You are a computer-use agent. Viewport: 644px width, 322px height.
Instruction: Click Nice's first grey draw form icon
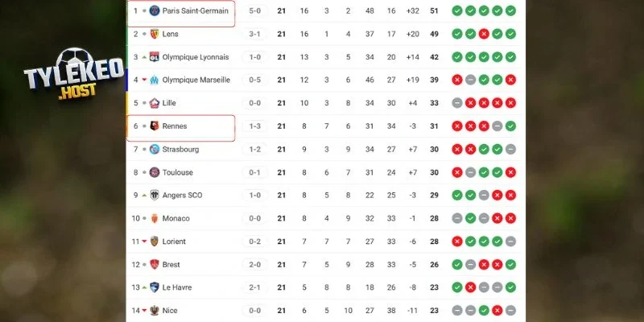(456, 311)
